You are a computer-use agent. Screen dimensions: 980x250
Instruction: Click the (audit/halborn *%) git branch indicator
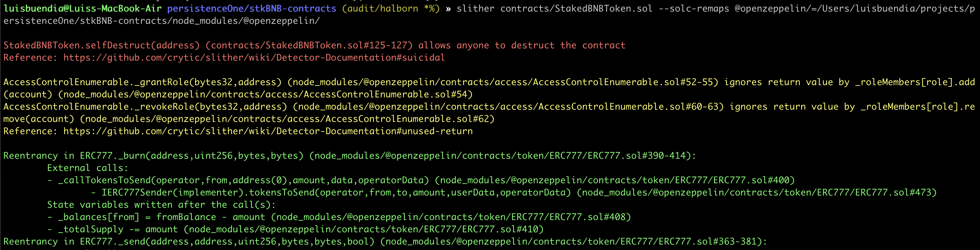[x=391, y=9]
